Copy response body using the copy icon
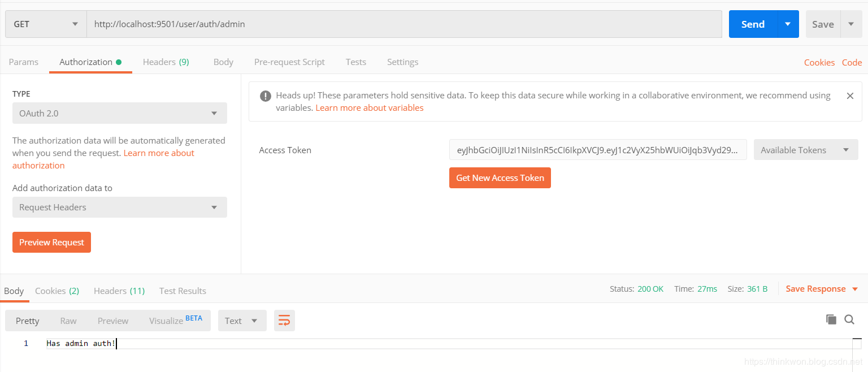 click(831, 319)
